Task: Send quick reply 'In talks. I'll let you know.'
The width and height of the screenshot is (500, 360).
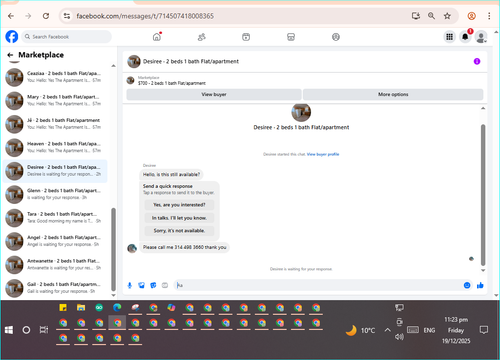Action: click(x=179, y=218)
